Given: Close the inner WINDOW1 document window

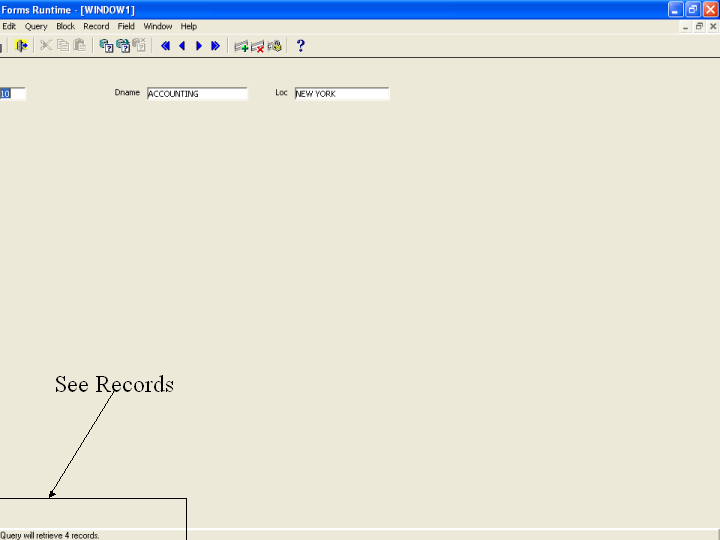Looking at the screenshot, I should (713, 27).
